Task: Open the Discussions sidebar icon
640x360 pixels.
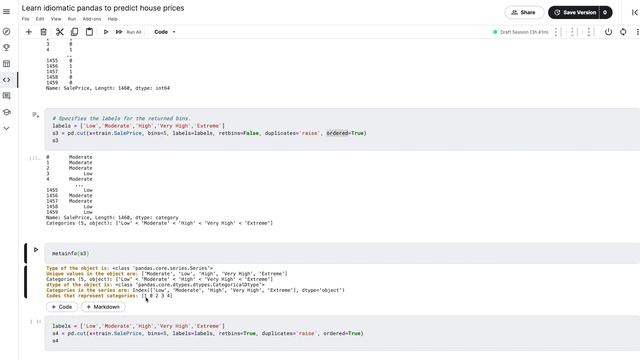Action: [7, 96]
